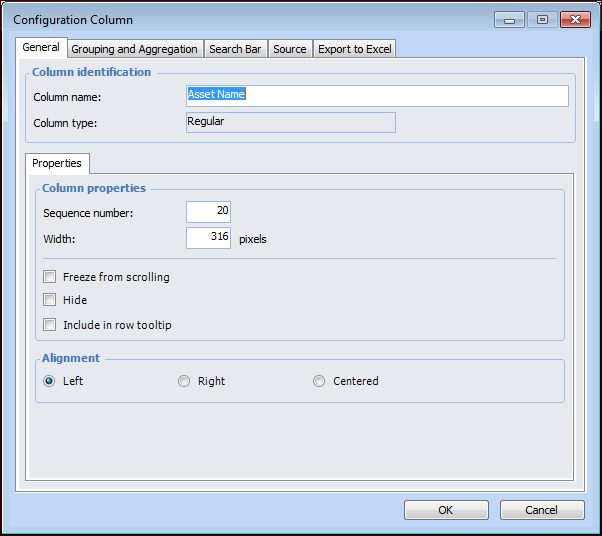This screenshot has width=602, height=536.
Task: Click the Width pixels field
Action: click(x=209, y=238)
